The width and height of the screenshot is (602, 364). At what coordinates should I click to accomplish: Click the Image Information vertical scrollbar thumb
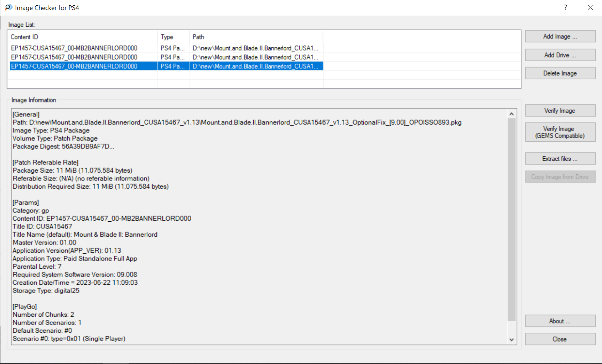click(x=512, y=220)
